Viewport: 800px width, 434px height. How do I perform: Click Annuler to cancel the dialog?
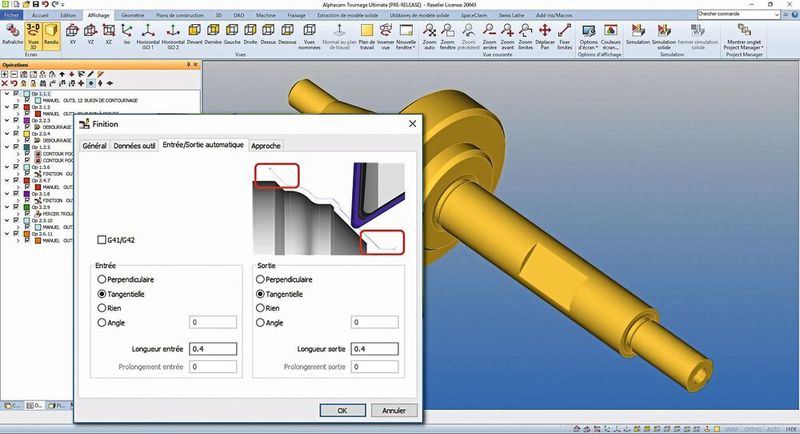(394, 411)
